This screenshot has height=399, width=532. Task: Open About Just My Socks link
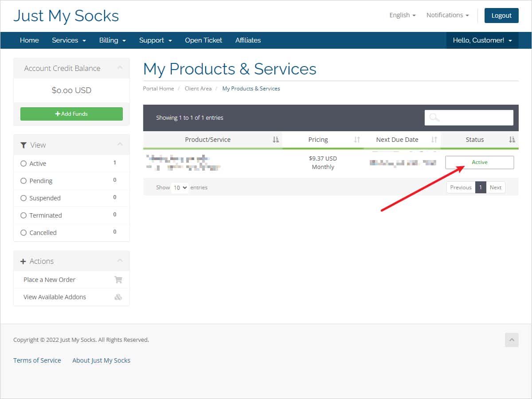click(x=102, y=360)
